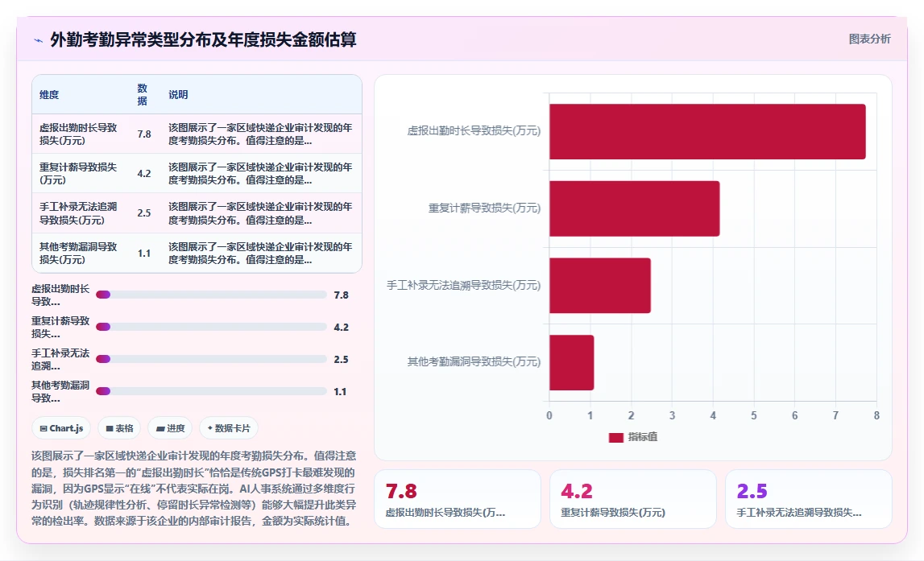
Task: Click the 1.1 value beside progress bar
Action: pos(340,391)
